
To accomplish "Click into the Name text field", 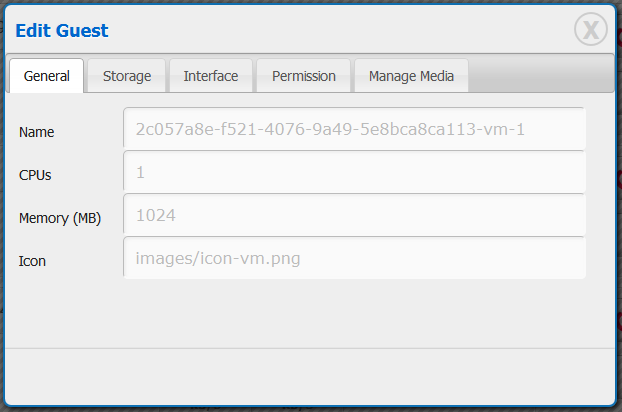I will coord(354,129).
